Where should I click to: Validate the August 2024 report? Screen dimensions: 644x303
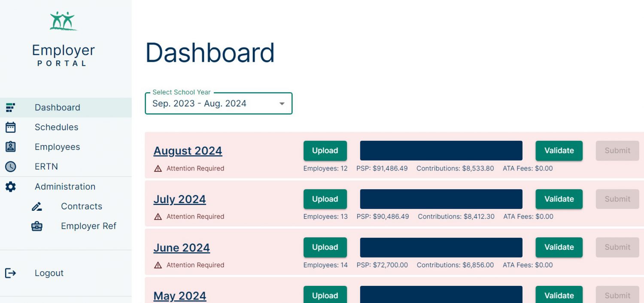(559, 151)
